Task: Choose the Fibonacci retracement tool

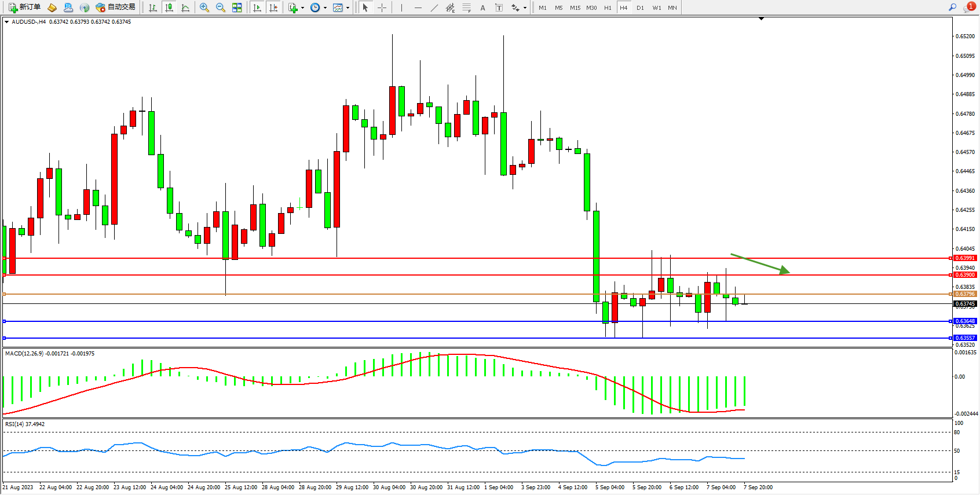Action: pyautogui.click(x=466, y=8)
